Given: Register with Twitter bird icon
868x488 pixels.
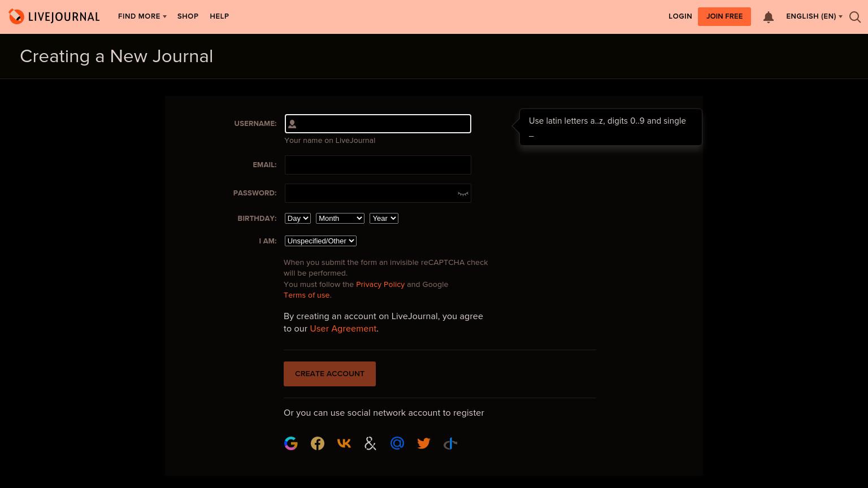Looking at the screenshot, I should point(424,443).
